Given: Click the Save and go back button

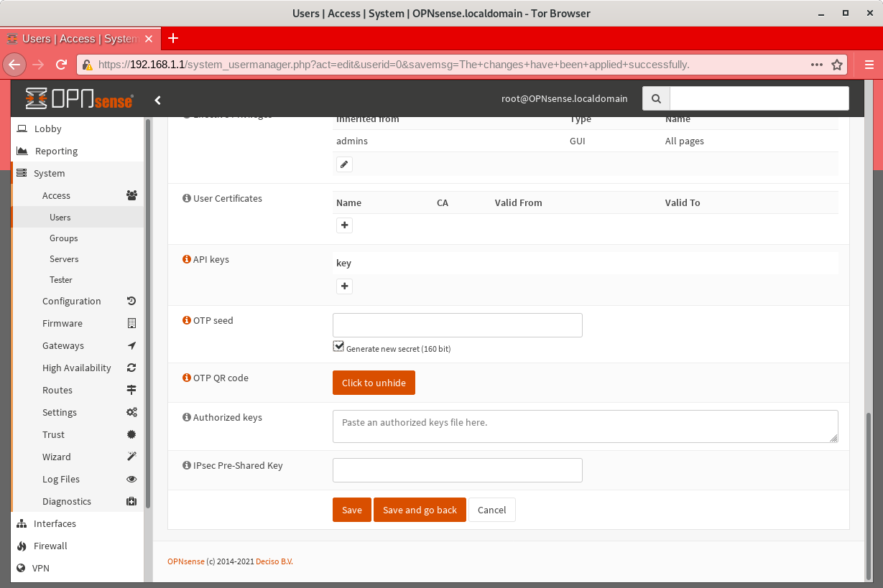Looking at the screenshot, I should (420, 510).
